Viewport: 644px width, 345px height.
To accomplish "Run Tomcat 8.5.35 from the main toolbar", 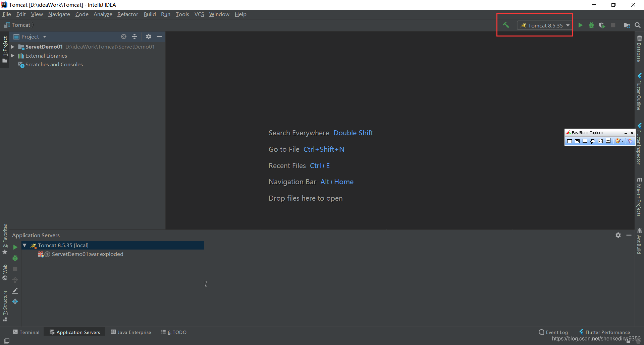I will (581, 25).
